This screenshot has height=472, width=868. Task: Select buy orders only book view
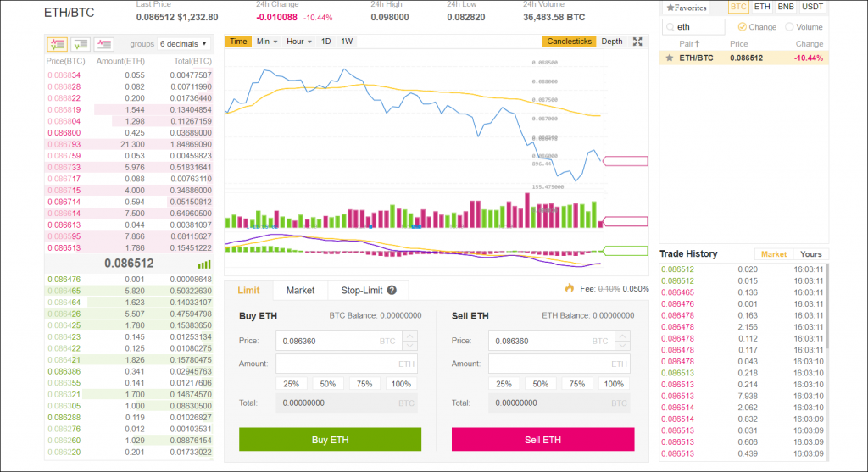click(x=81, y=44)
